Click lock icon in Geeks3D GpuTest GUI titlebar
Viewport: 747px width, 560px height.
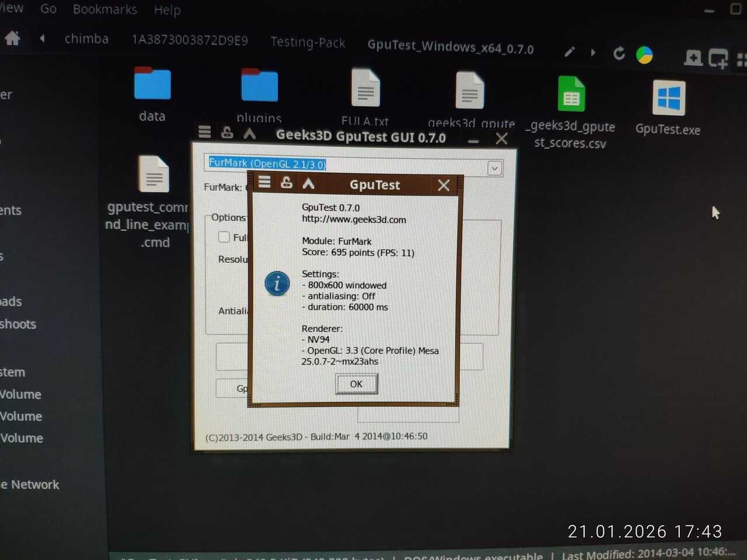[x=227, y=133]
